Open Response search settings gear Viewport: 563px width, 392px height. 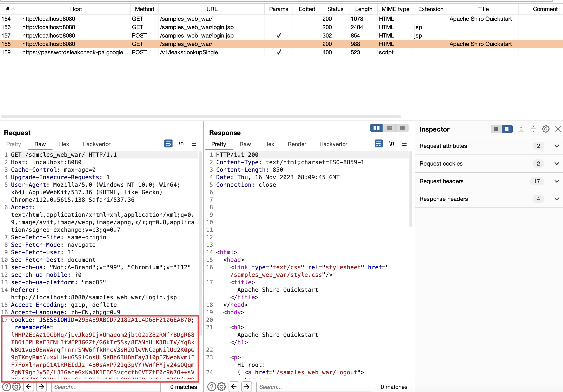tap(221, 387)
